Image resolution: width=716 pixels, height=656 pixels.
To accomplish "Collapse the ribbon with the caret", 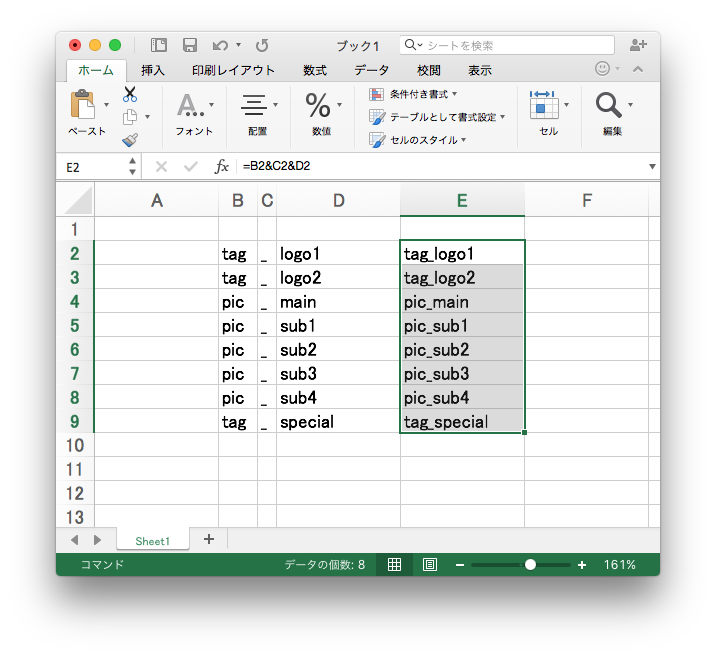I will tap(638, 69).
